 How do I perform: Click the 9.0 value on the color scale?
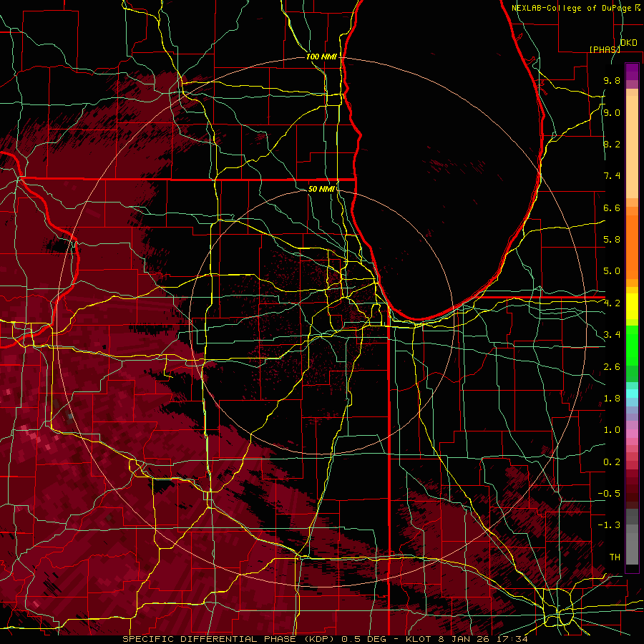612,112
